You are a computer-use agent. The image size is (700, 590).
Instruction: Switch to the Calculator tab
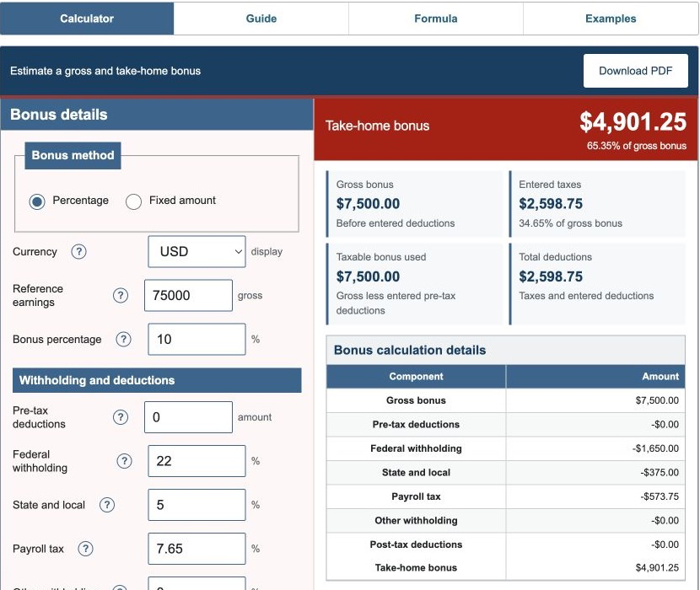click(x=87, y=19)
